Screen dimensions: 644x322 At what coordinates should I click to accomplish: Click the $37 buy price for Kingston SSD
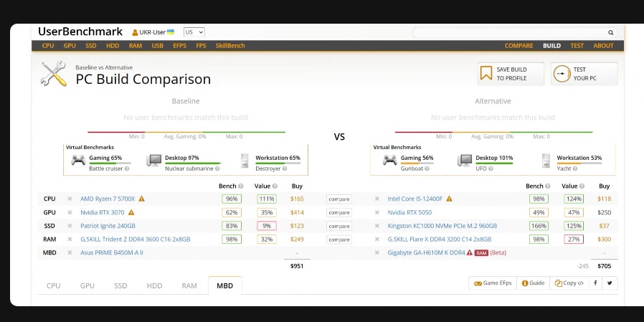pyautogui.click(x=604, y=226)
